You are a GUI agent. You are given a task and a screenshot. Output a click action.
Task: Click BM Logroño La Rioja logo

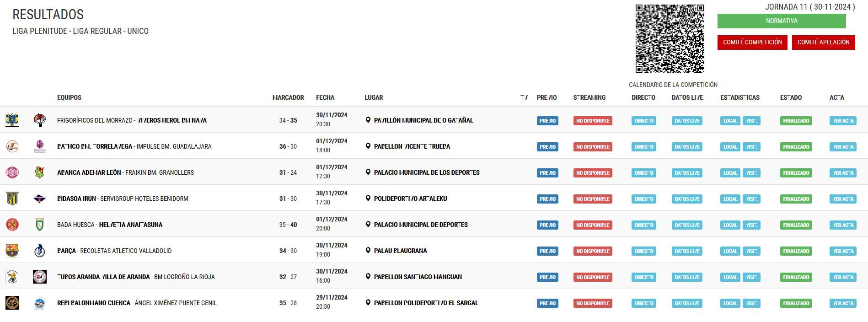click(40, 277)
